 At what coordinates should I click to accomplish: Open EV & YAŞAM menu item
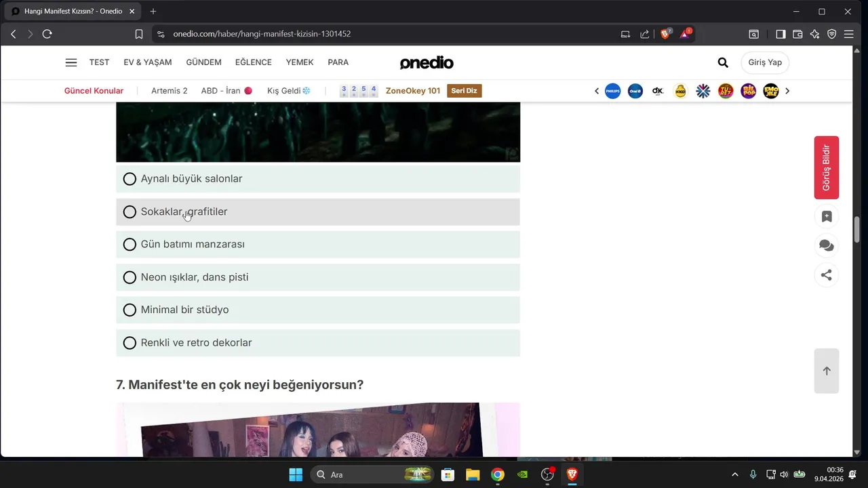coord(148,62)
